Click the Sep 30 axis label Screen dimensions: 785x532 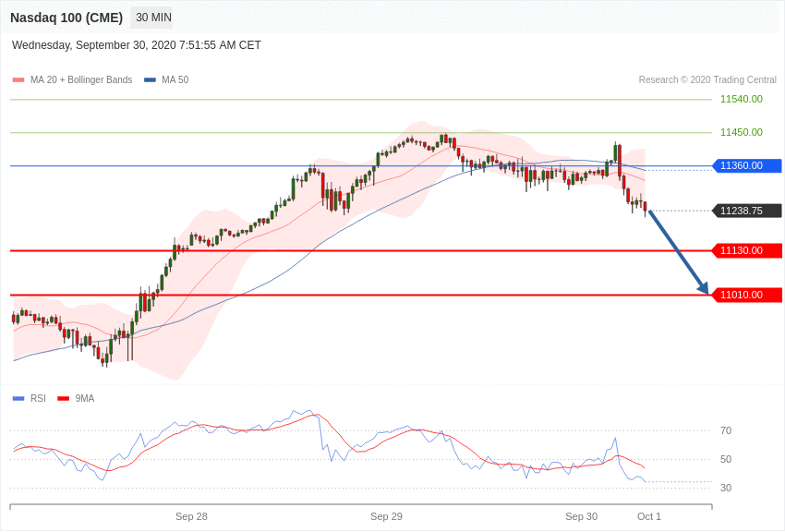[x=581, y=516]
